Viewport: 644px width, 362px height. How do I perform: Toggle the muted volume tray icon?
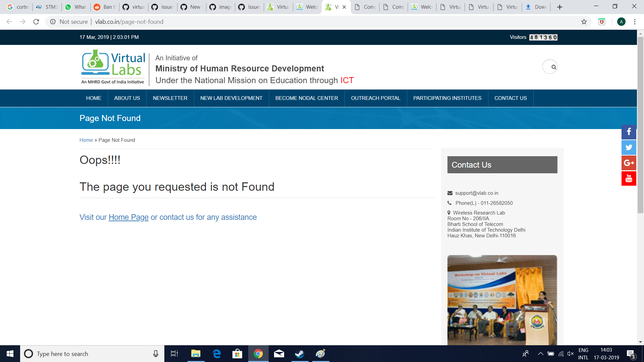pos(570,354)
